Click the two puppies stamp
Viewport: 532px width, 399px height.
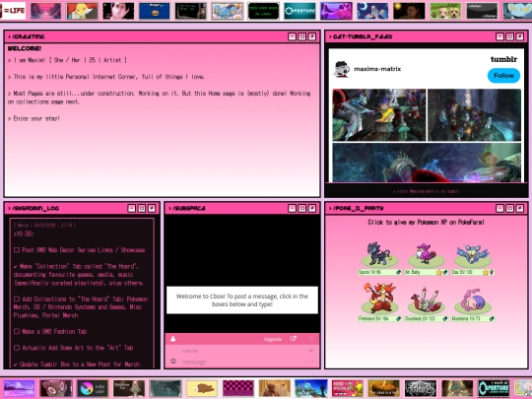coord(445,11)
